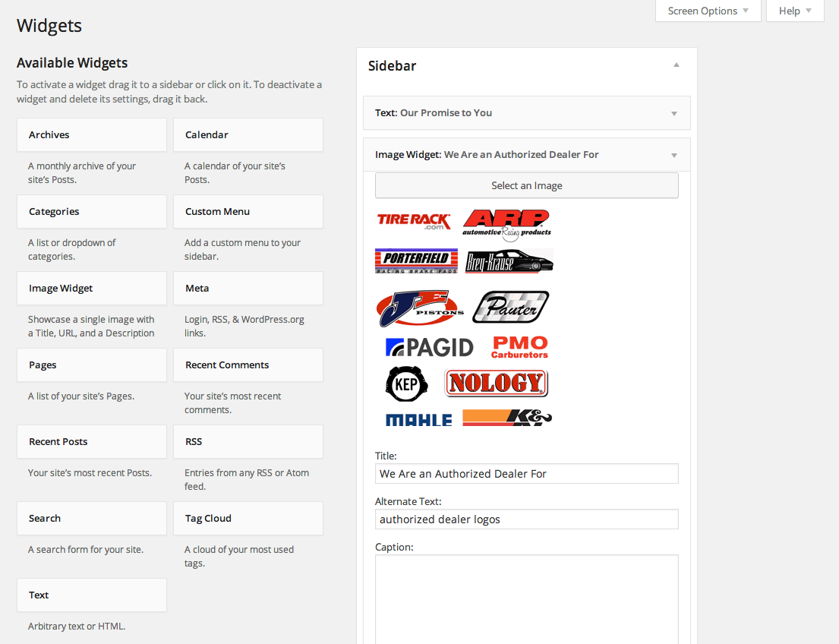Select the Pauter logo

click(510, 307)
